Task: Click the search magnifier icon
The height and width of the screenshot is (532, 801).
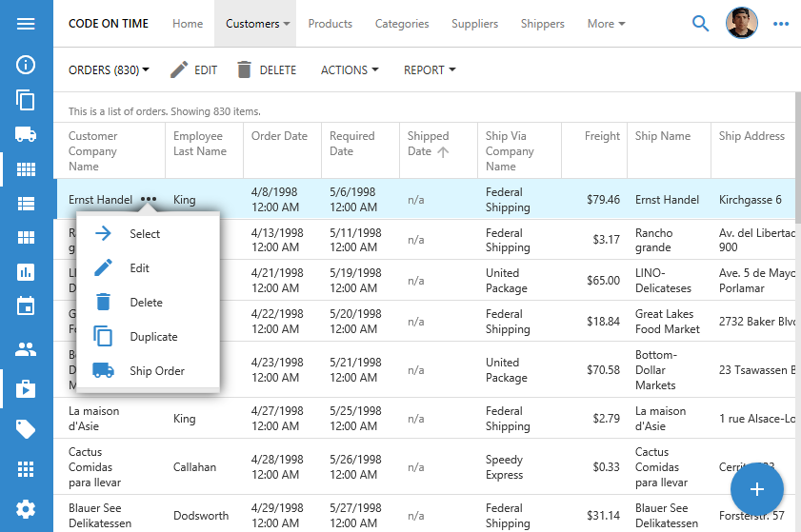Action: (x=700, y=24)
